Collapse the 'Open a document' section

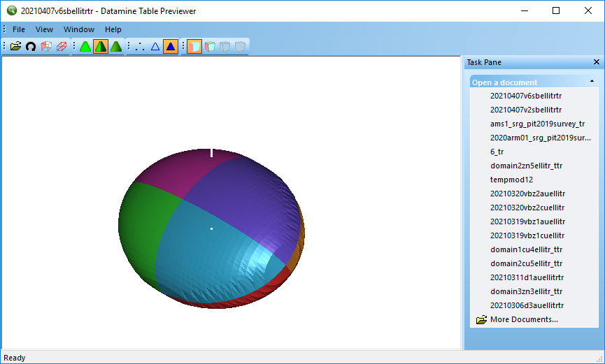click(592, 82)
